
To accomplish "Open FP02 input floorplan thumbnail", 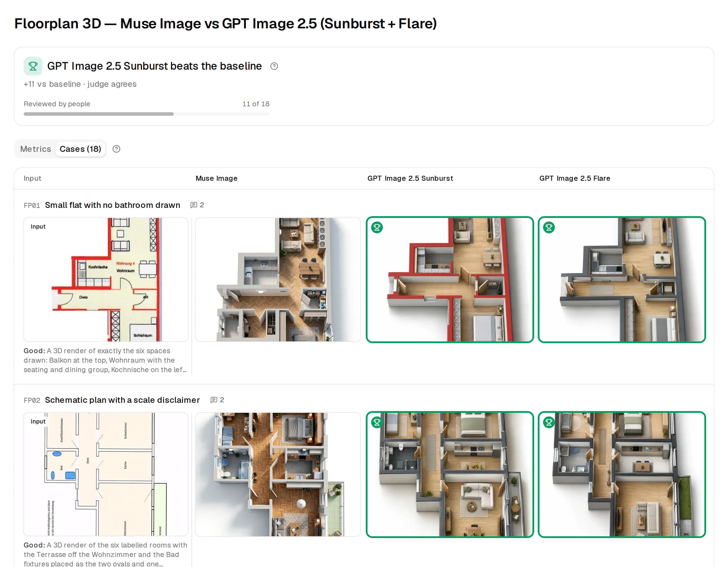I will (106, 474).
